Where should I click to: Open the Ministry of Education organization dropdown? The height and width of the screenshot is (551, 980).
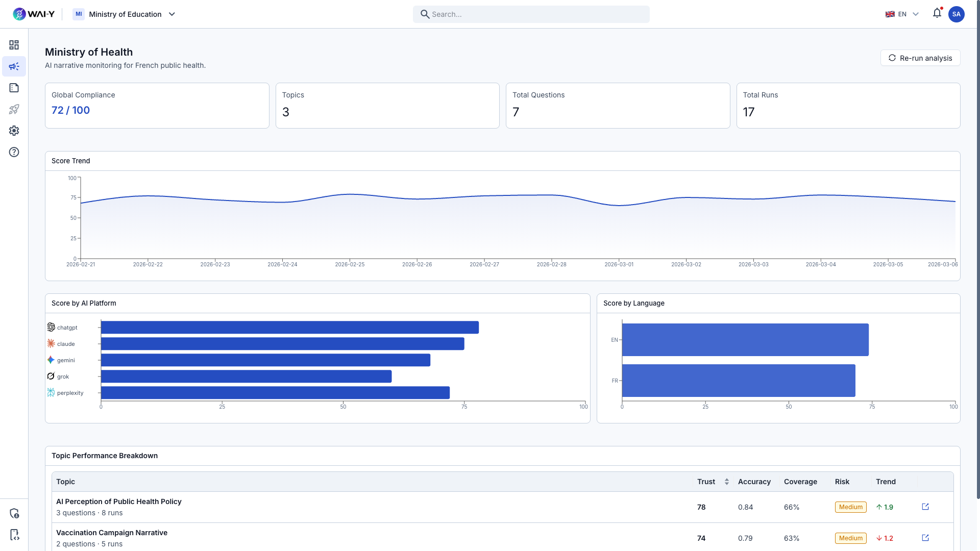tap(124, 14)
